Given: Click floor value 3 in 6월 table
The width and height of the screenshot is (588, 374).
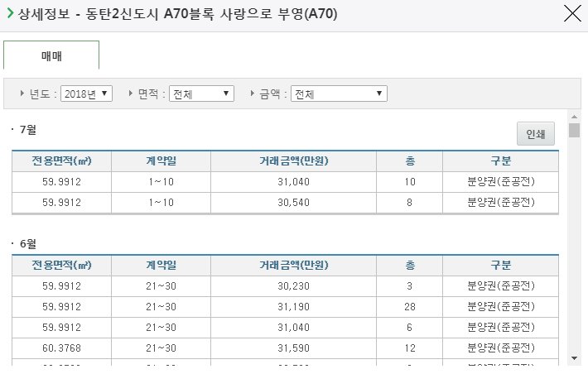Looking at the screenshot, I should [409, 286].
